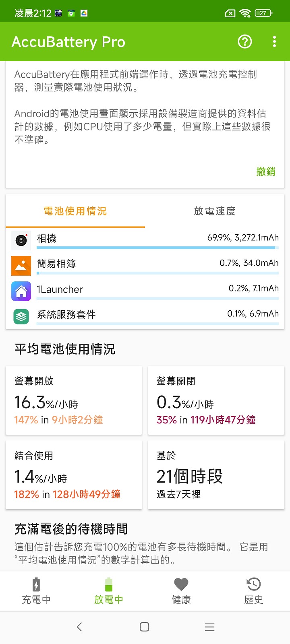Open the help question mark icon
This screenshot has width=290, height=644.
(x=245, y=41)
